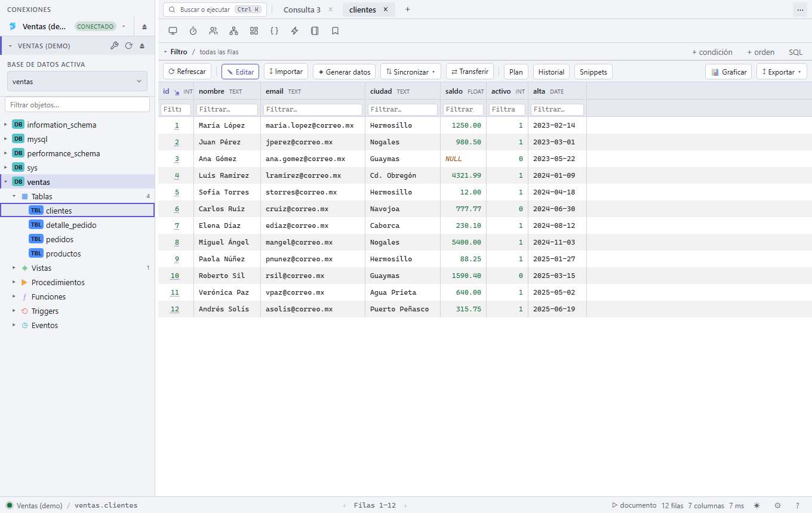Viewport: 812px width, 513px height.
Task: Expand the Triggers node
Action: click(x=14, y=311)
